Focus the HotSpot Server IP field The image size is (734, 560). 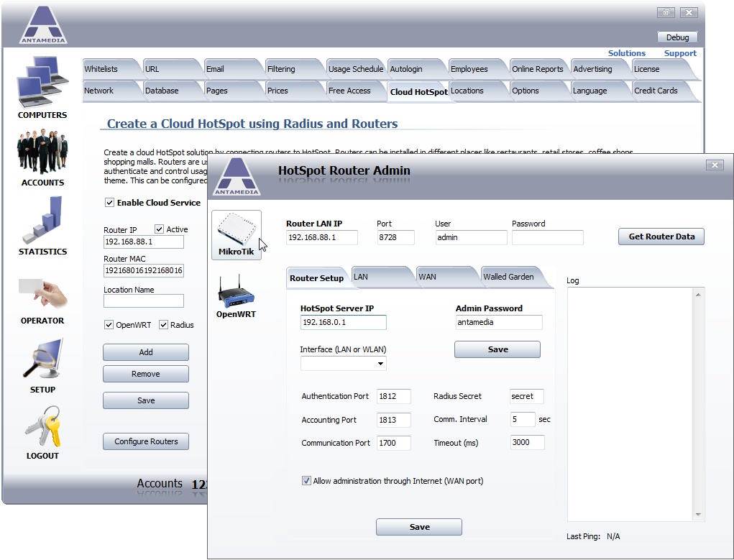coord(343,322)
